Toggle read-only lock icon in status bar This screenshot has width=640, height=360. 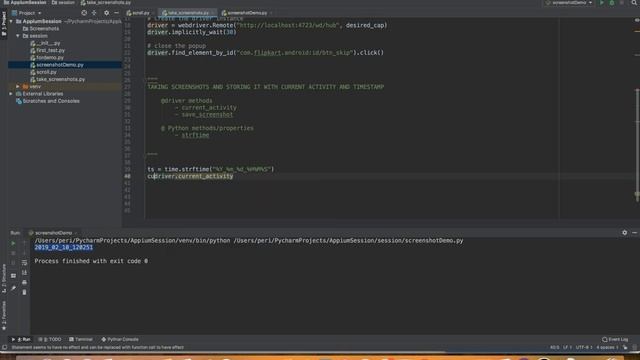coord(625,348)
